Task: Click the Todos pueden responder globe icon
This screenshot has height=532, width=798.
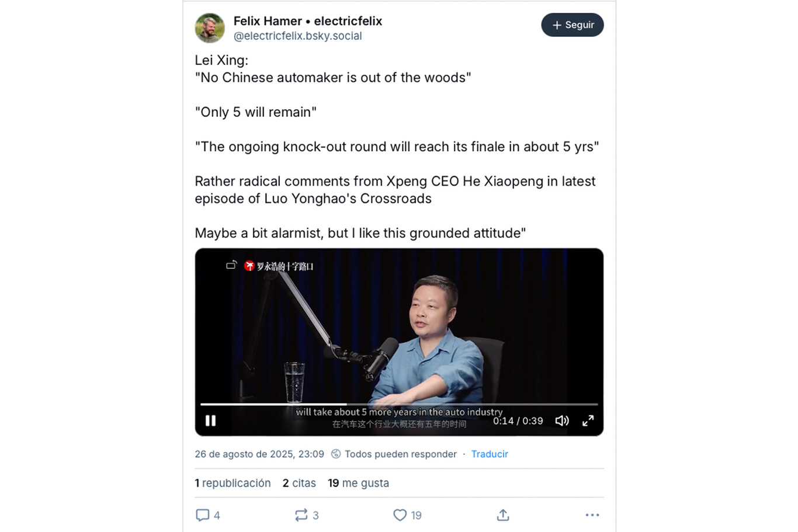Action: tap(336, 454)
